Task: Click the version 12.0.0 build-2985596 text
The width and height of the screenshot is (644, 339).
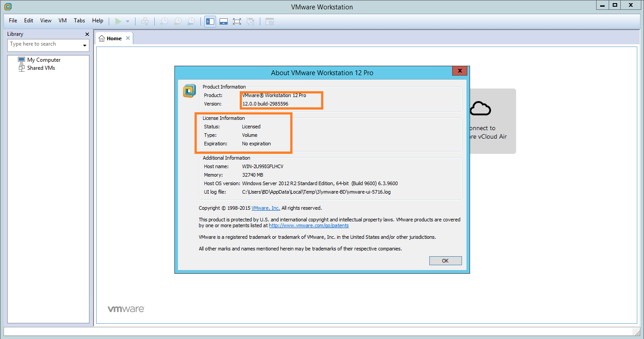Action: pyautogui.click(x=265, y=104)
